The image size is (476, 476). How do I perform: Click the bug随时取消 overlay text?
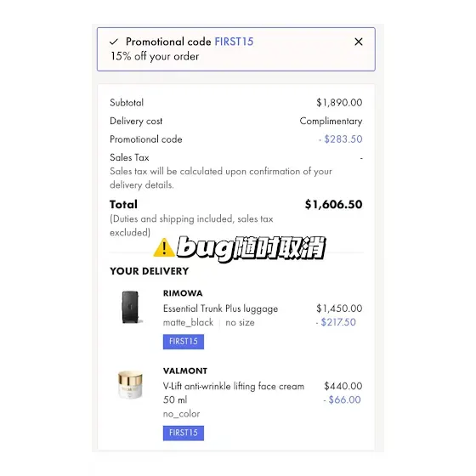pyautogui.click(x=252, y=248)
